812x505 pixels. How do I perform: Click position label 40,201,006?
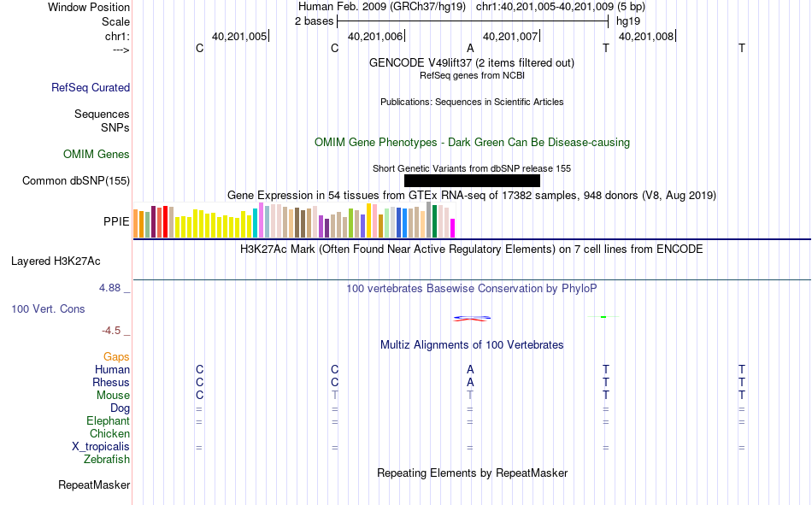click(x=375, y=36)
